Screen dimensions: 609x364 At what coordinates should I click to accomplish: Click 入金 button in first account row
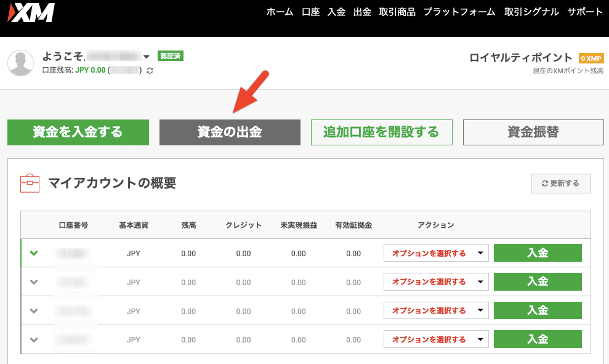point(538,253)
